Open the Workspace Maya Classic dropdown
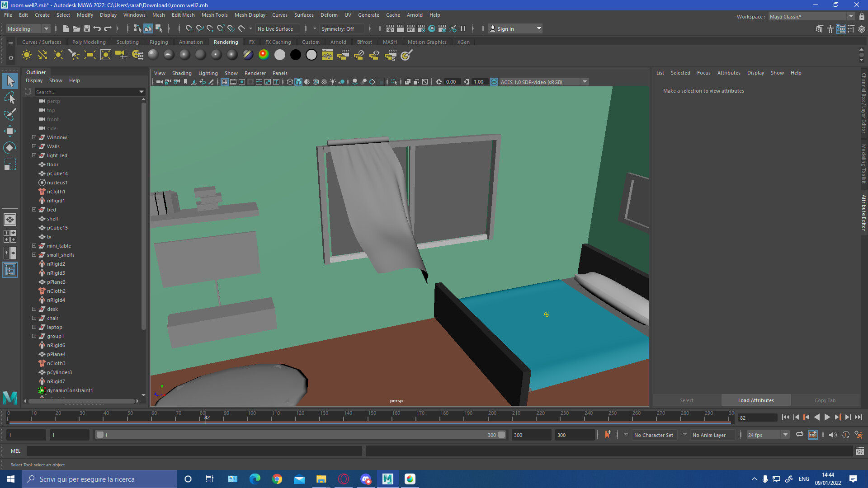868x488 pixels. [x=811, y=17]
